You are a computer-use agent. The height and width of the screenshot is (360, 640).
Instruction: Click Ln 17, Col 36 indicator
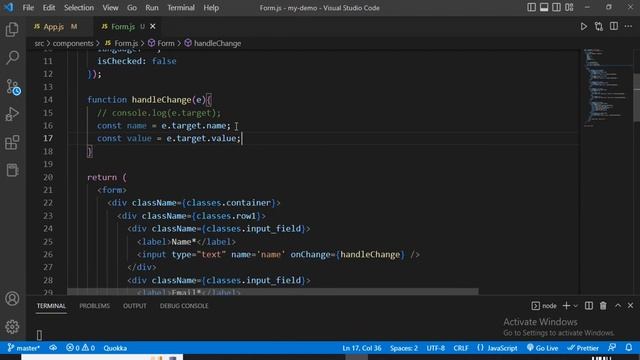pos(362,348)
